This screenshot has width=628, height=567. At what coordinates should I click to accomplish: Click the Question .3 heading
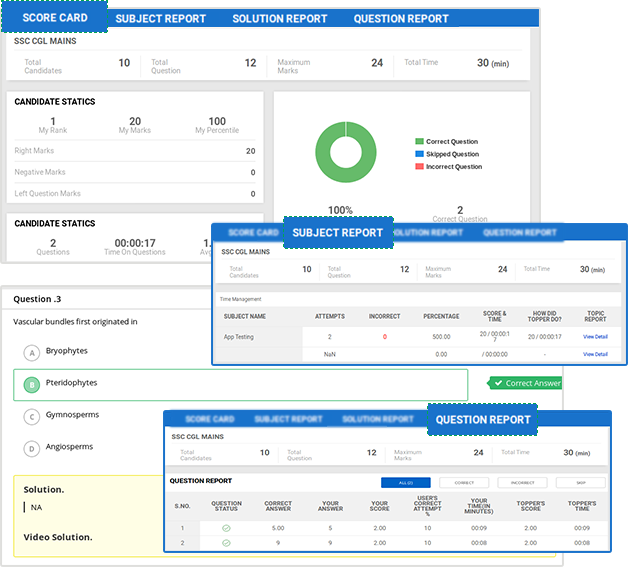[x=37, y=299]
